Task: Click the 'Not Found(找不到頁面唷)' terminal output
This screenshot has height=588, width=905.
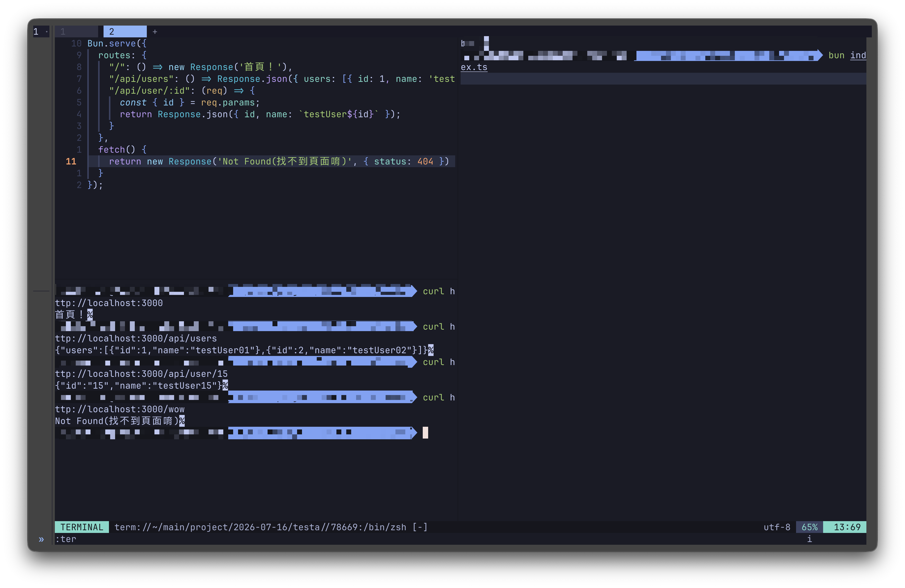Action: point(117,421)
